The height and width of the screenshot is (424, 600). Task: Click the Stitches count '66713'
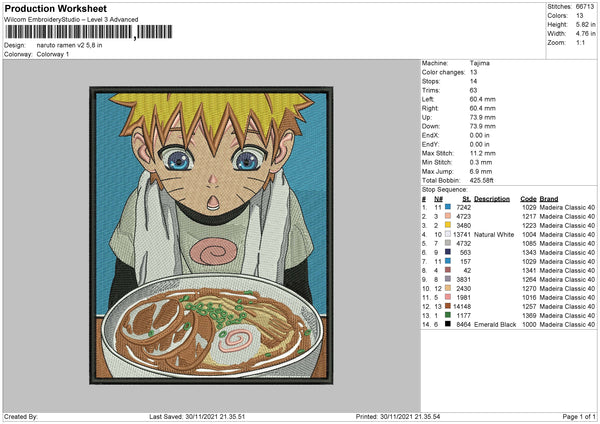(x=585, y=7)
